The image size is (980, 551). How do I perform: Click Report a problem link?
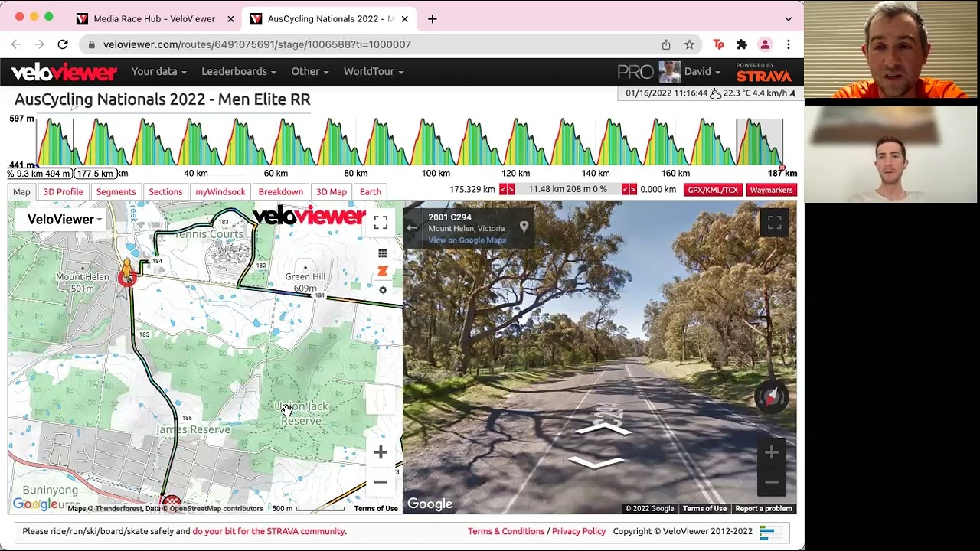763,509
